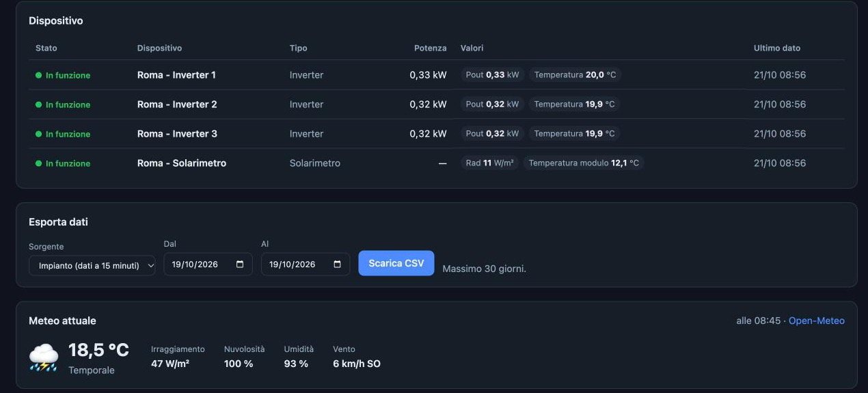Viewport: 868px width, 393px height.
Task: Select device Roma - Inverter 2
Action: click(177, 105)
